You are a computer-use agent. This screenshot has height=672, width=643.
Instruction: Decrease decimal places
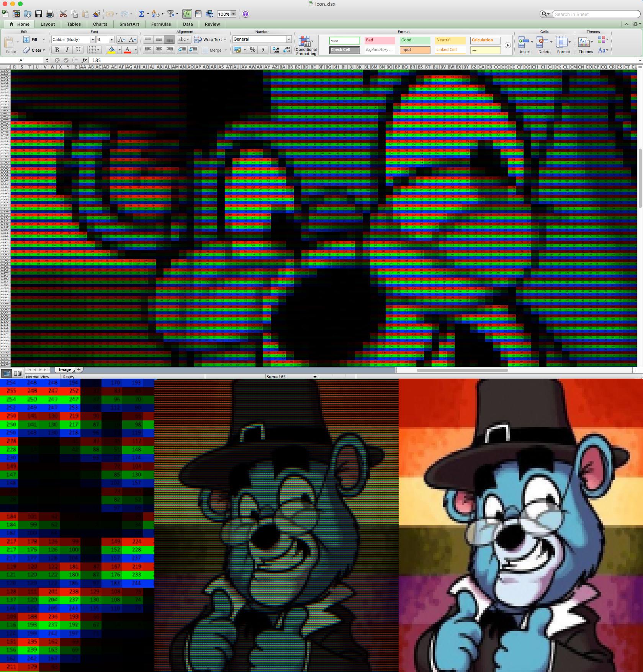point(287,50)
